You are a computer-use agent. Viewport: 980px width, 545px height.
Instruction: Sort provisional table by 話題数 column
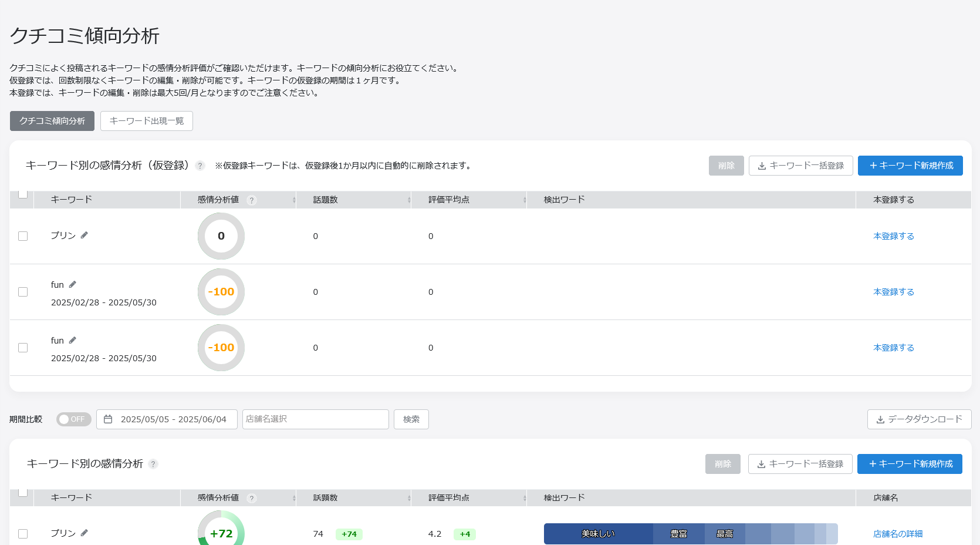click(x=408, y=200)
